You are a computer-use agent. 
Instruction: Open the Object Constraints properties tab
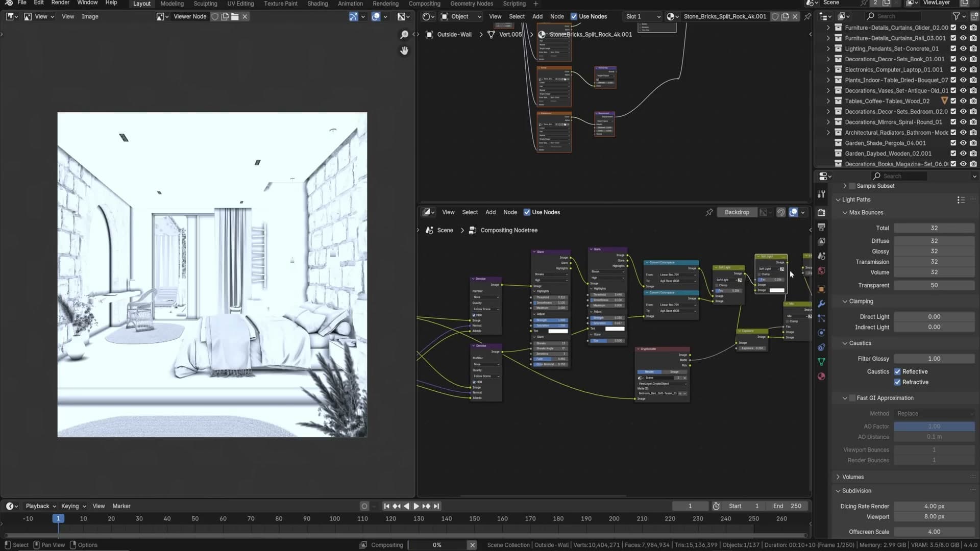point(821,347)
